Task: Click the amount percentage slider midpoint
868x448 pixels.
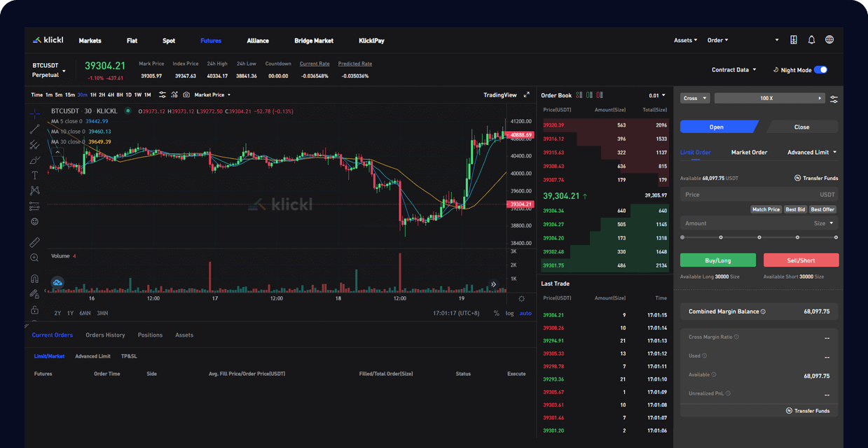Action: click(759, 237)
